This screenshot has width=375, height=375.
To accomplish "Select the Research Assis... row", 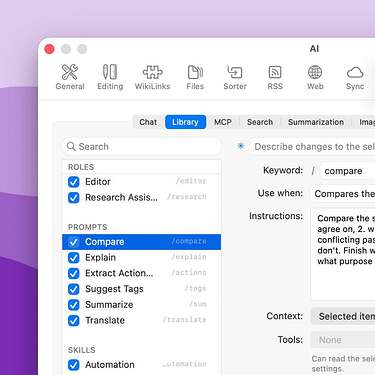I will (142, 197).
